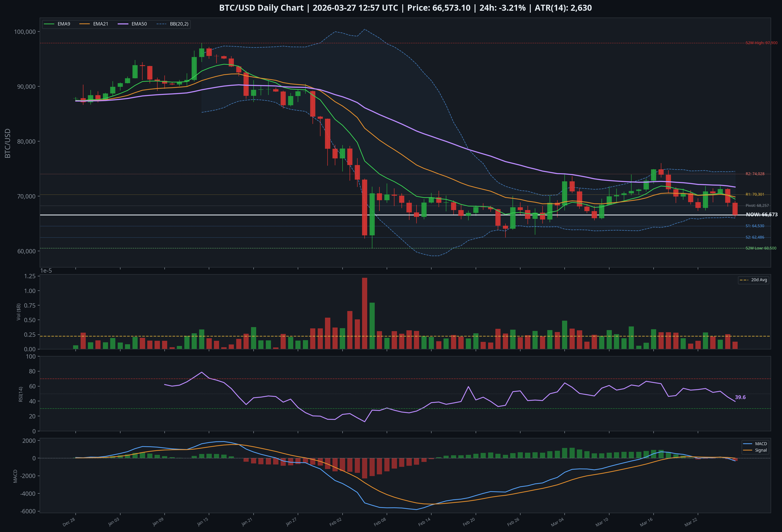782x532 pixels.
Task: Select the MACD line legend item
Action: (761, 443)
